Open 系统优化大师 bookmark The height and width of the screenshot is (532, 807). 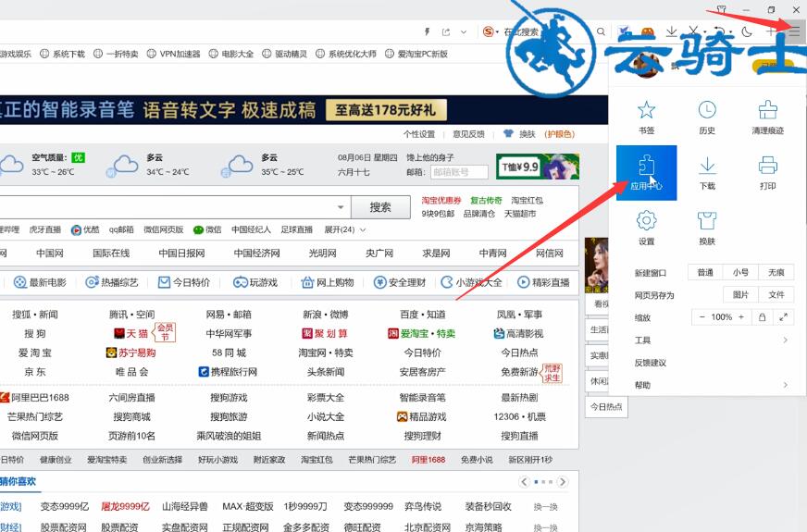346,54
